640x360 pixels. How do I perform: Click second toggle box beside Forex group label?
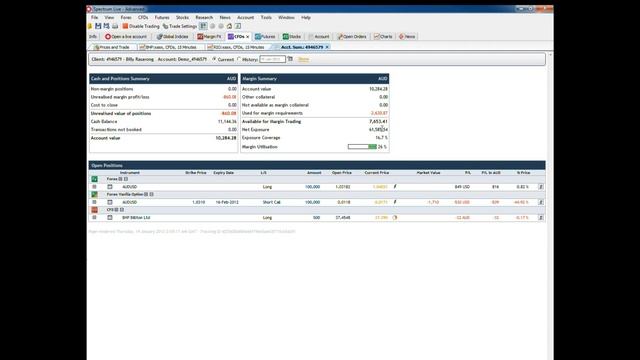[x=126, y=179]
